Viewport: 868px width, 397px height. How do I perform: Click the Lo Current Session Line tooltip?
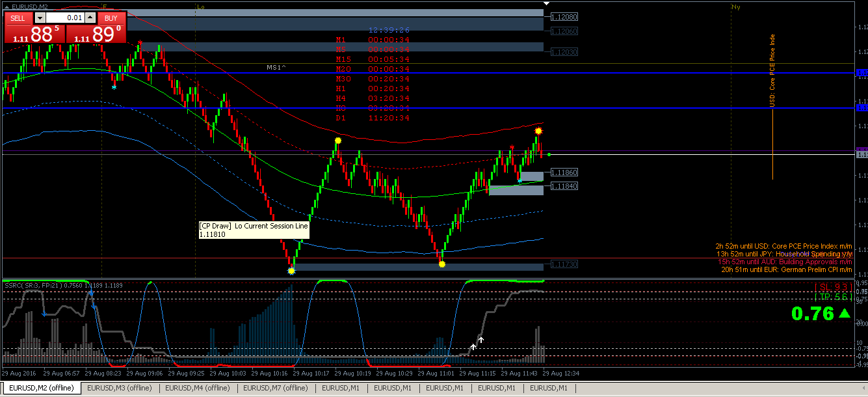tap(254, 230)
